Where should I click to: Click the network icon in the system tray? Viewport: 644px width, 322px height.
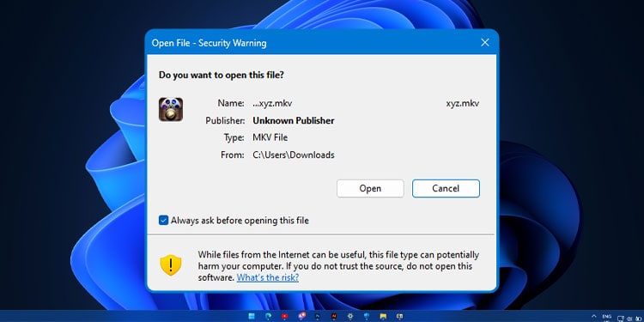(621, 319)
